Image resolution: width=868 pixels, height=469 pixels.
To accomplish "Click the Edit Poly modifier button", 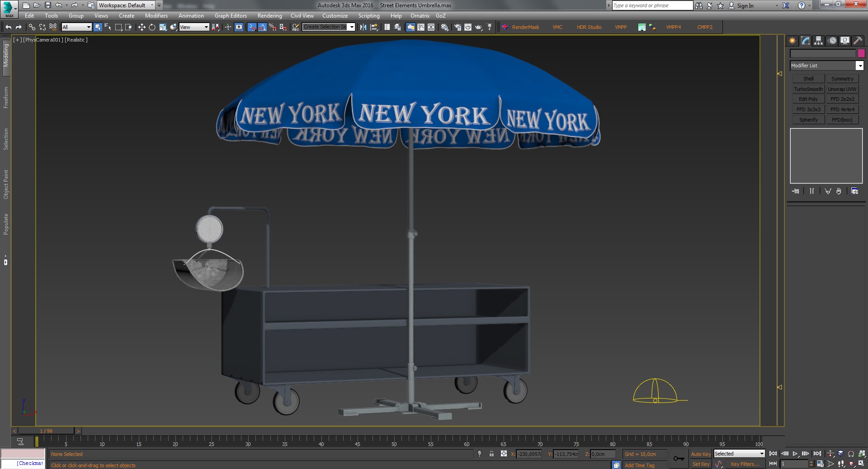I will click(x=808, y=99).
